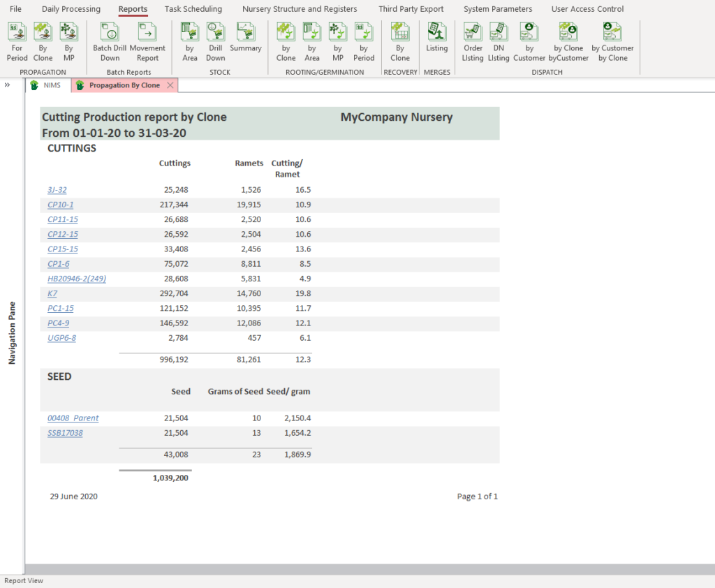The height and width of the screenshot is (588, 715).
Task: Open Dispatch by Customer by Clone
Action: 612,41
